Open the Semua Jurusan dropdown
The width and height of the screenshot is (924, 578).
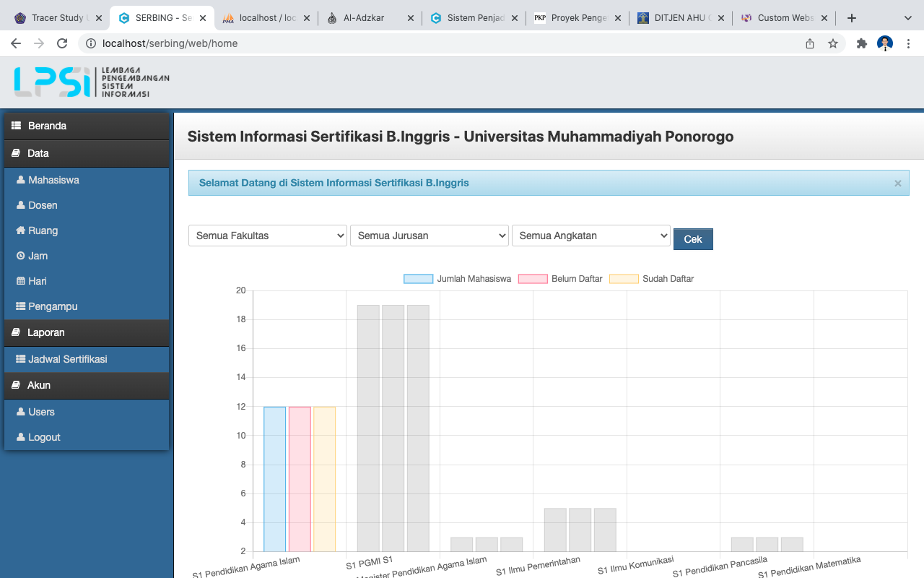tap(430, 236)
